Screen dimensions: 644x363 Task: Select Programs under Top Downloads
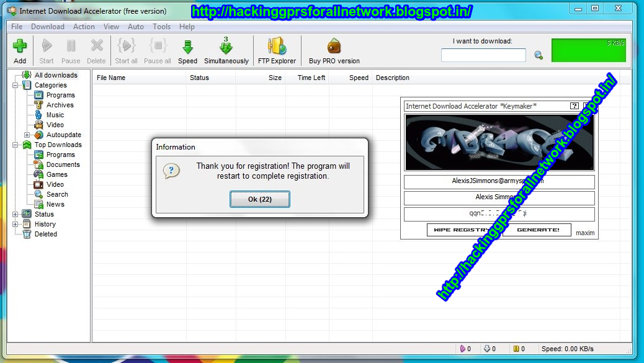pyautogui.click(x=60, y=155)
